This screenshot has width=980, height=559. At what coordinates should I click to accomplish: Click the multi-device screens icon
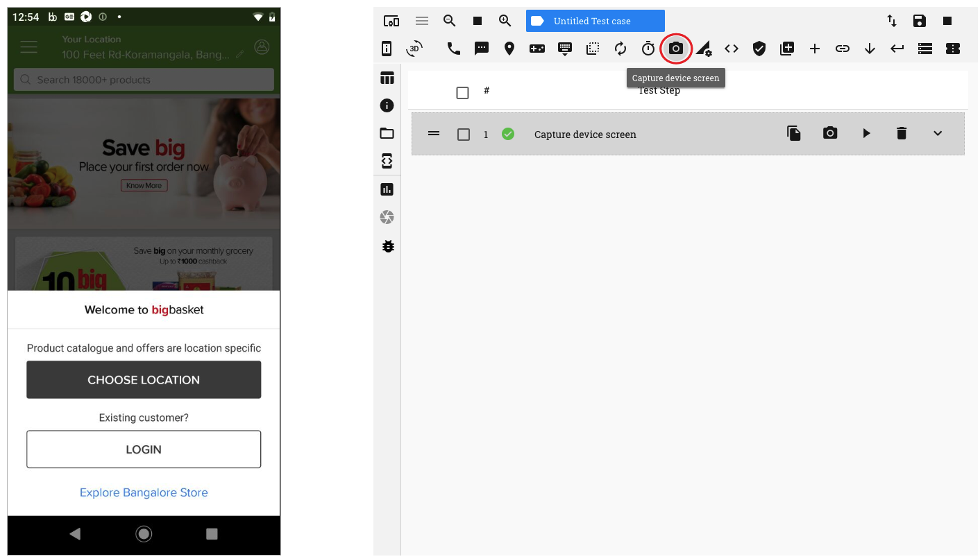tap(391, 21)
